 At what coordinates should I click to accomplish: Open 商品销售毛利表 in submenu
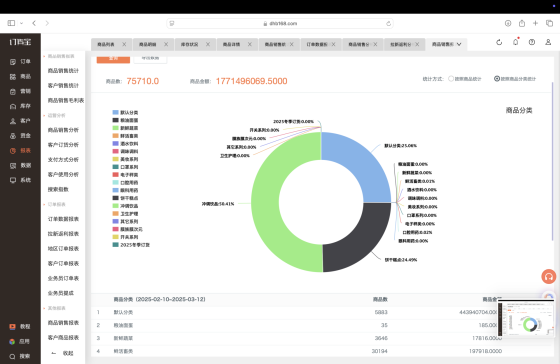tap(66, 100)
